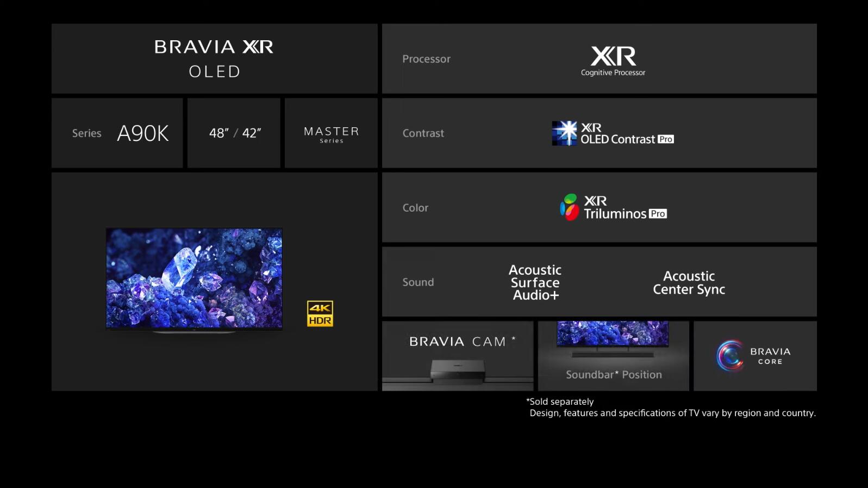Click the 4K HDR badge icon
Image resolution: width=868 pixels, height=488 pixels.
(320, 314)
